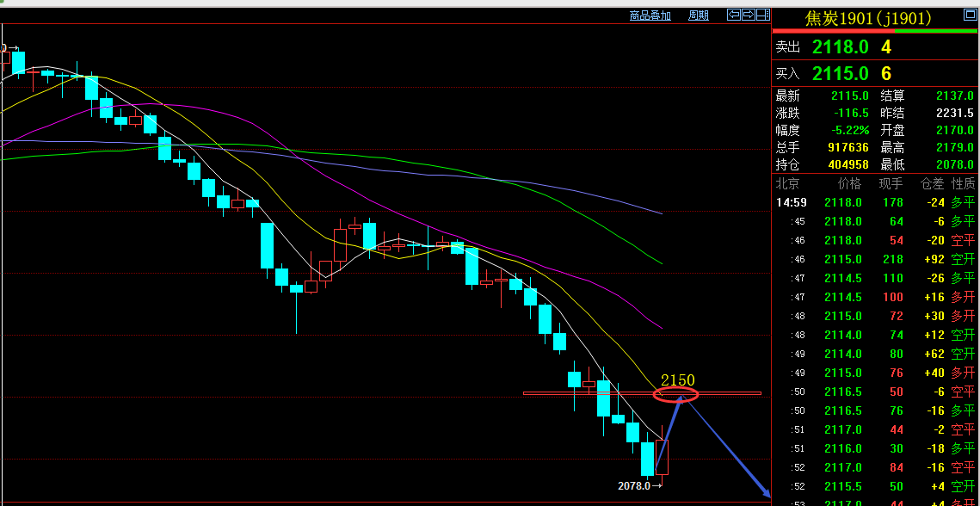
Task: Select the 涨跌 value -116.5
Action: point(851,114)
